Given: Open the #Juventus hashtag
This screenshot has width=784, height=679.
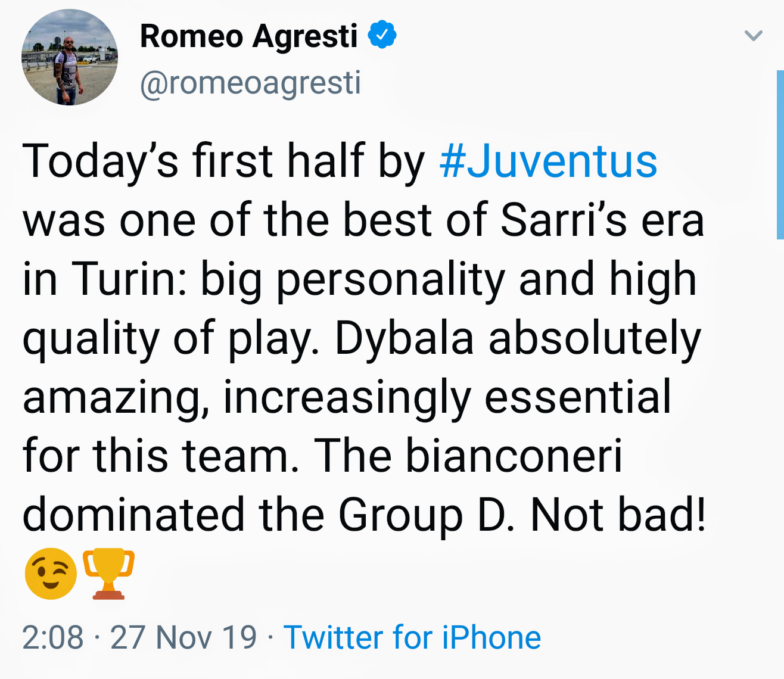Looking at the screenshot, I should [x=548, y=161].
